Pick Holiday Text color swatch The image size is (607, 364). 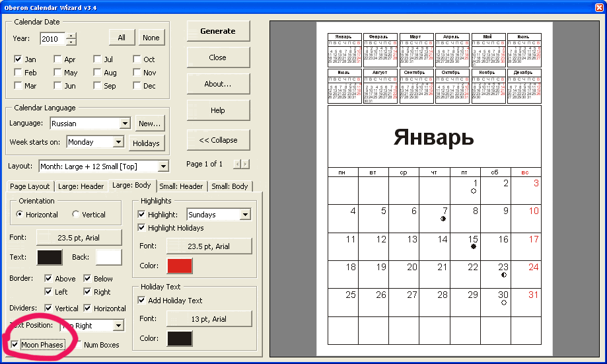[180, 339]
